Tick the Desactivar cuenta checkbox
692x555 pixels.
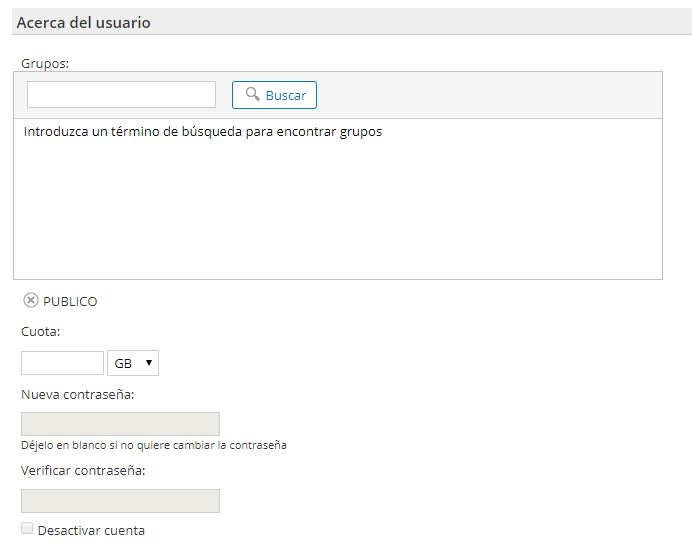[27, 528]
